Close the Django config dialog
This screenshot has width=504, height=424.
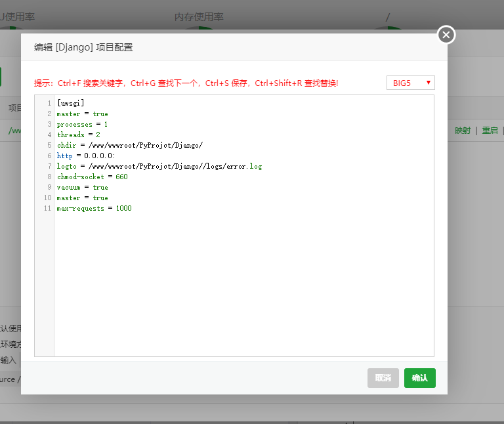point(446,35)
